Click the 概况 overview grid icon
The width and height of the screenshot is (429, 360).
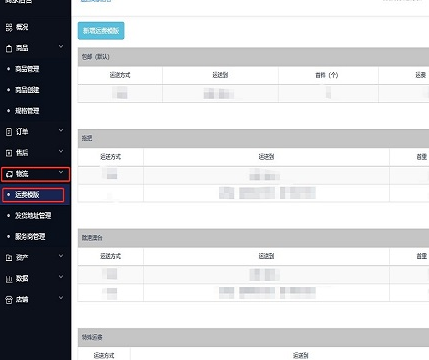[9, 27]
